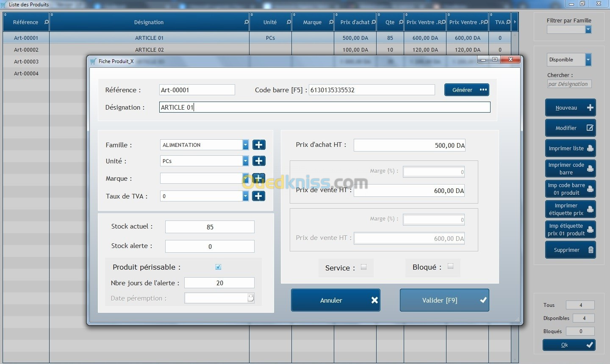Click the ARTICLE 02 designation cell

tap(149, 50)
